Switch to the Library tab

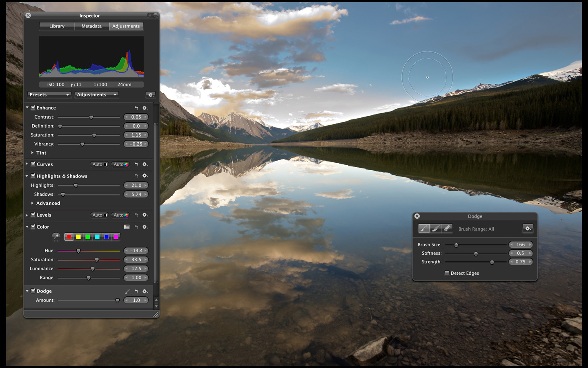[x=57, y=26]
